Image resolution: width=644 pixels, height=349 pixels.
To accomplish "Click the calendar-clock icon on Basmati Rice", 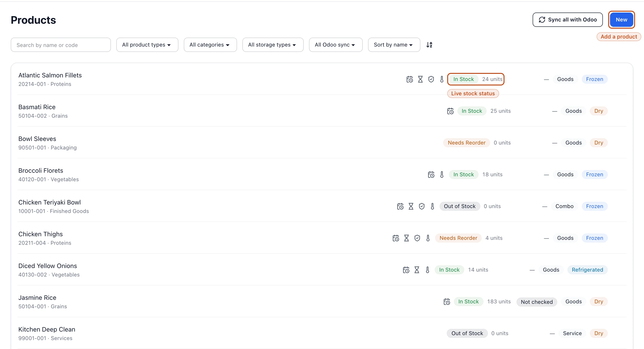I will pyautogui.click(x=450, y=111).
